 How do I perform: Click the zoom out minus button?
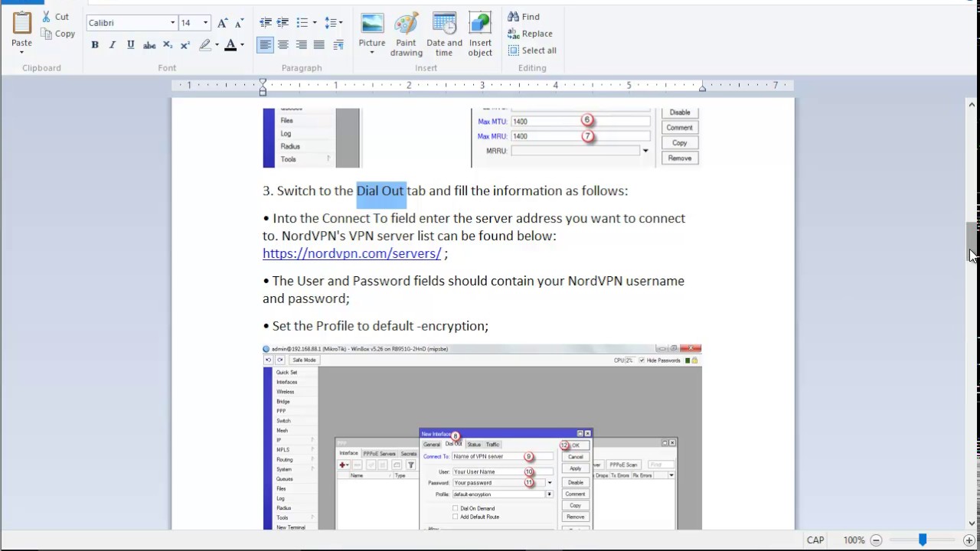(x=876, y=540)
